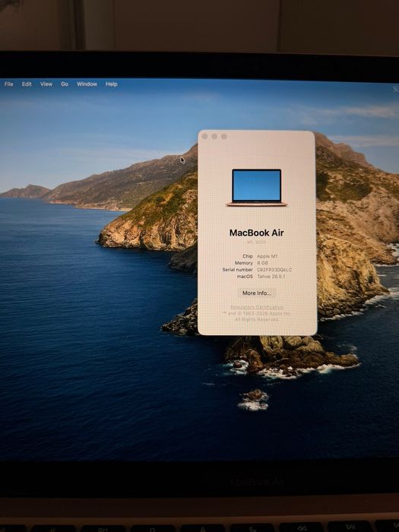Open the Window menu

click(87, 84)
